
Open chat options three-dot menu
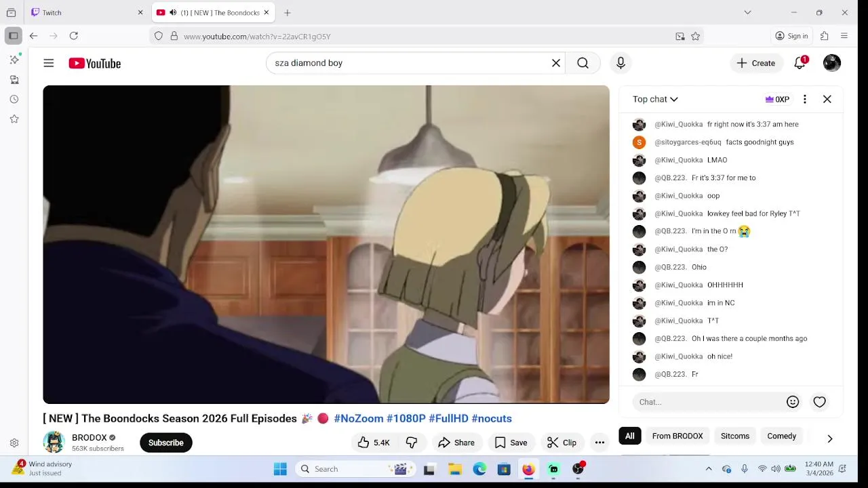[x=805, y=99]
